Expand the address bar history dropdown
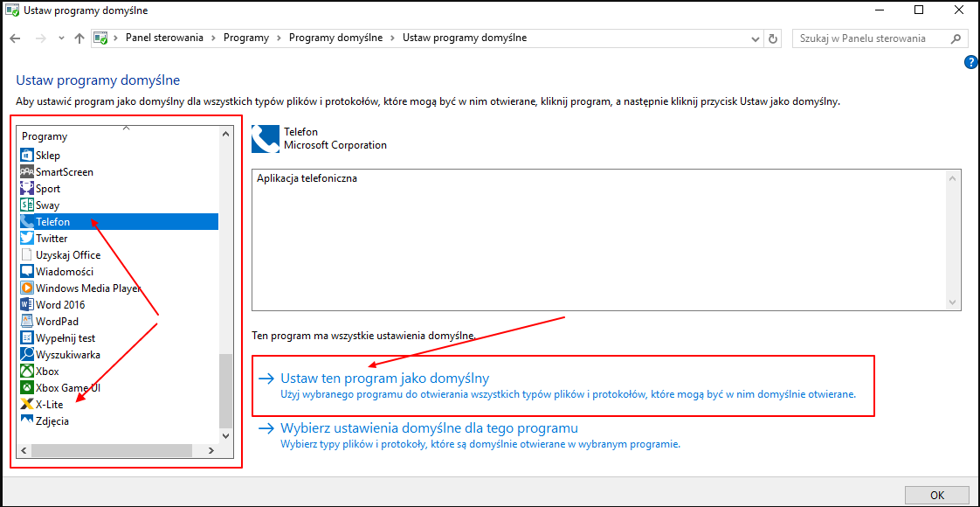This screenshot has height=507, width=980. pos(756,38)
